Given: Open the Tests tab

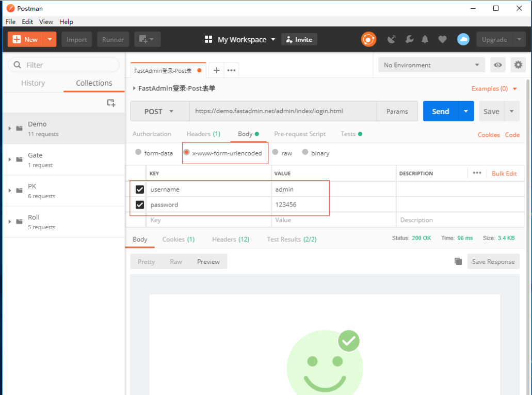Looking at the screenshot, I should [x=351, y=134].
